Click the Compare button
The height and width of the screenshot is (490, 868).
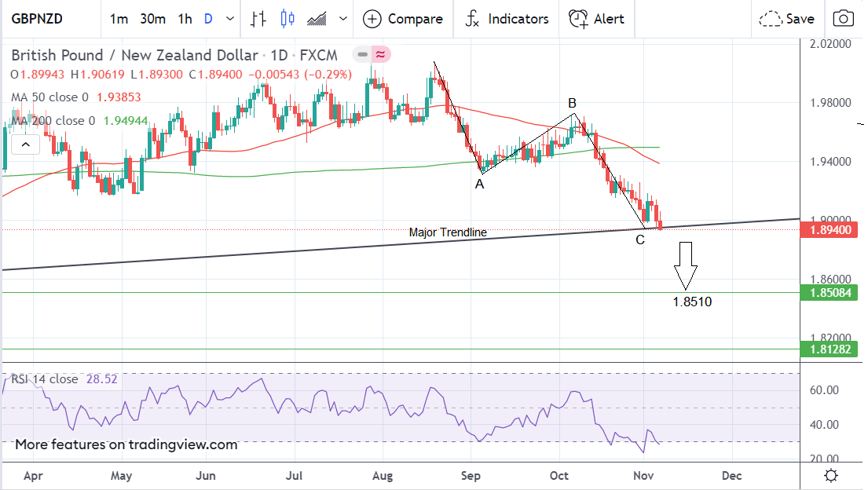pos(403,19)
